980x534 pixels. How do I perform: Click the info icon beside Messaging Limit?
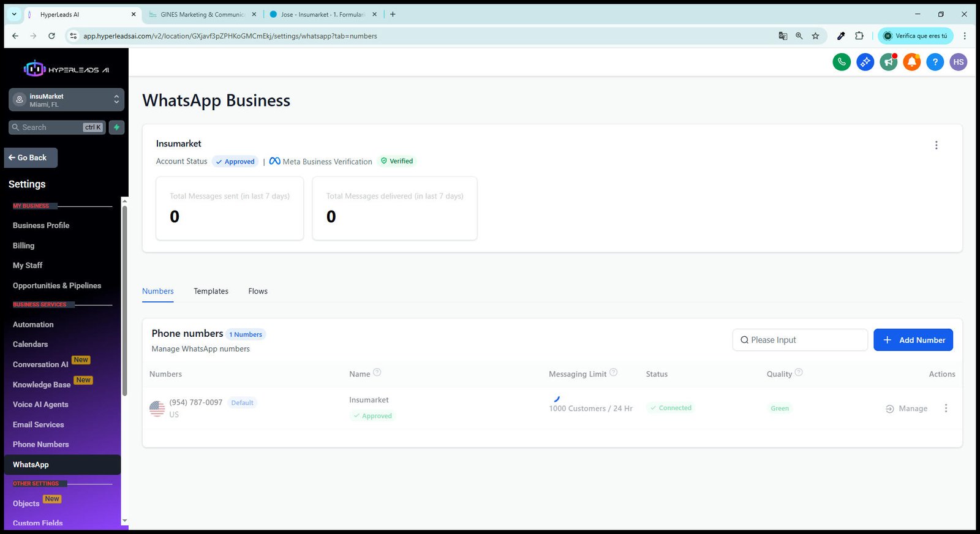(613, 372)
